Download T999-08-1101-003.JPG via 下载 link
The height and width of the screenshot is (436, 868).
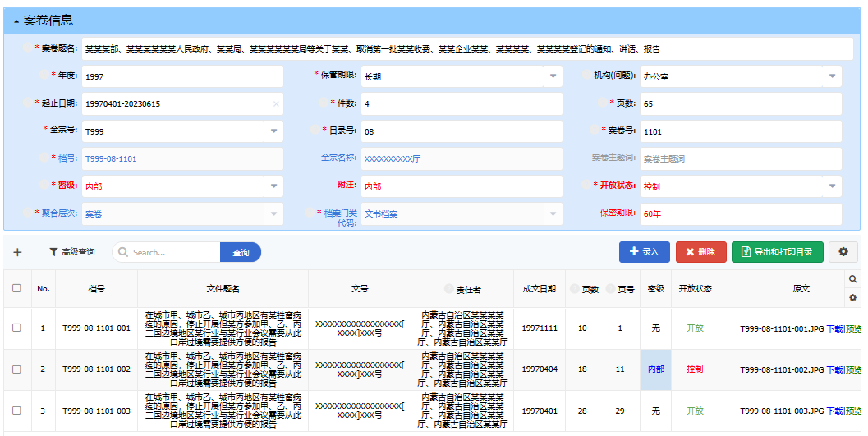pos(834,411)
